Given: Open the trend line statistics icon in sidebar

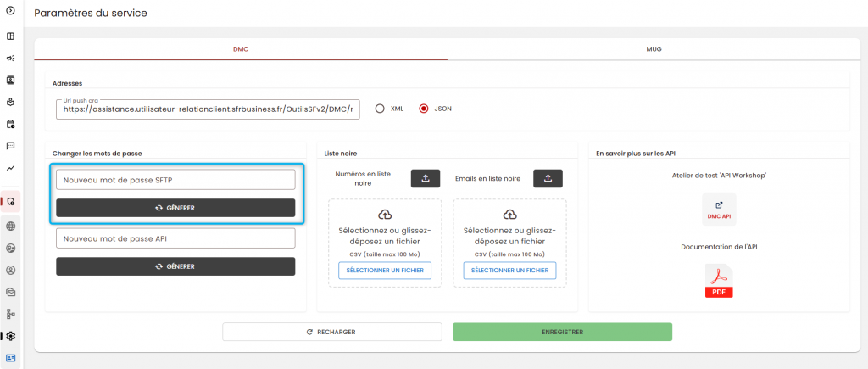Looking at the screenshot, I should 10,168.
